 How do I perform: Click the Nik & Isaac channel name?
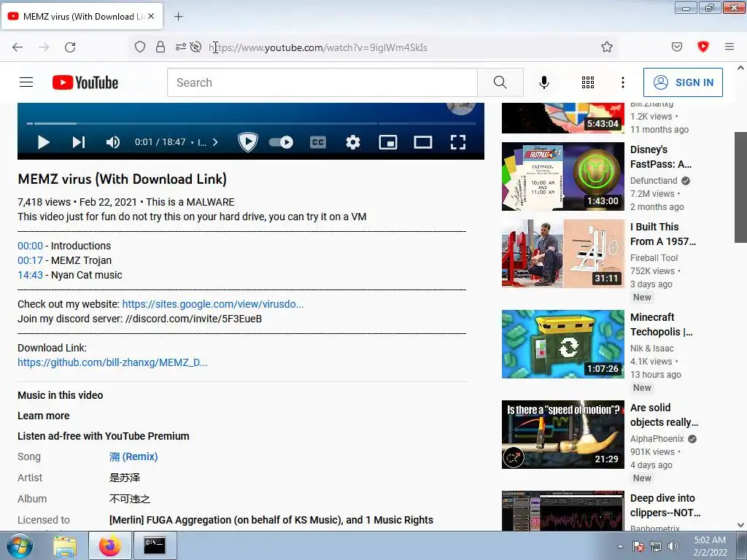point(651,348)
